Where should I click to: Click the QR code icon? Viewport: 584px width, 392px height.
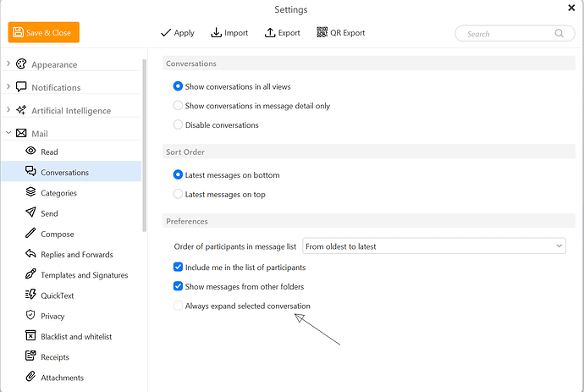322,32
